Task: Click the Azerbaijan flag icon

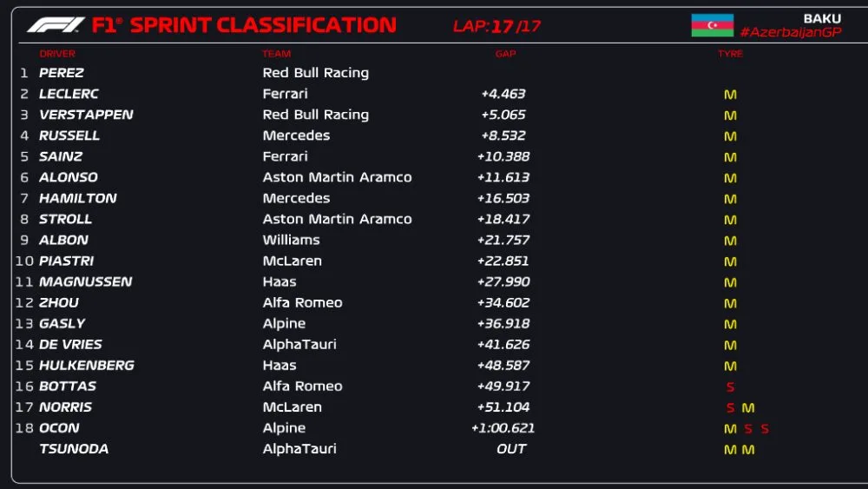Action: coord(712,25)
